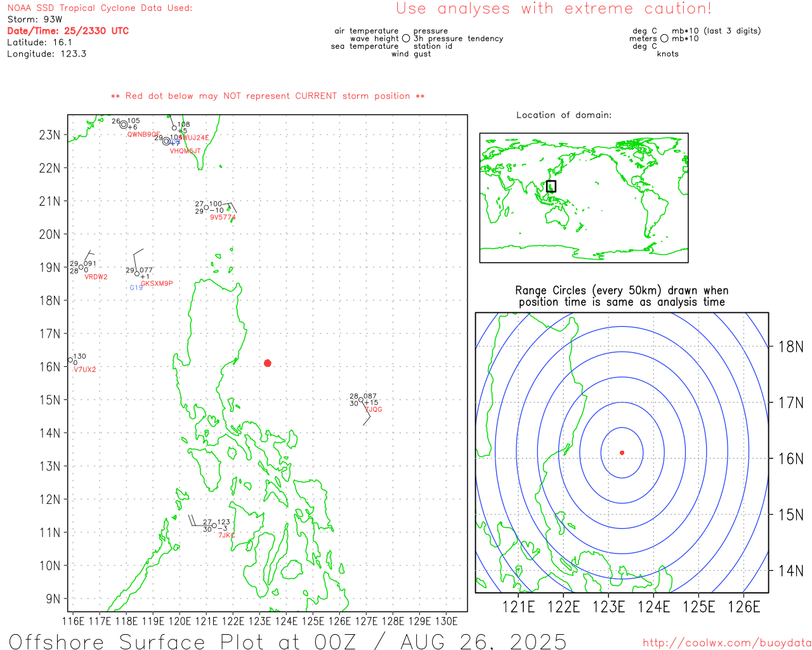Click the 'Longitude: 123.3' text
812x650 pixels.
[x=46, y=54]
